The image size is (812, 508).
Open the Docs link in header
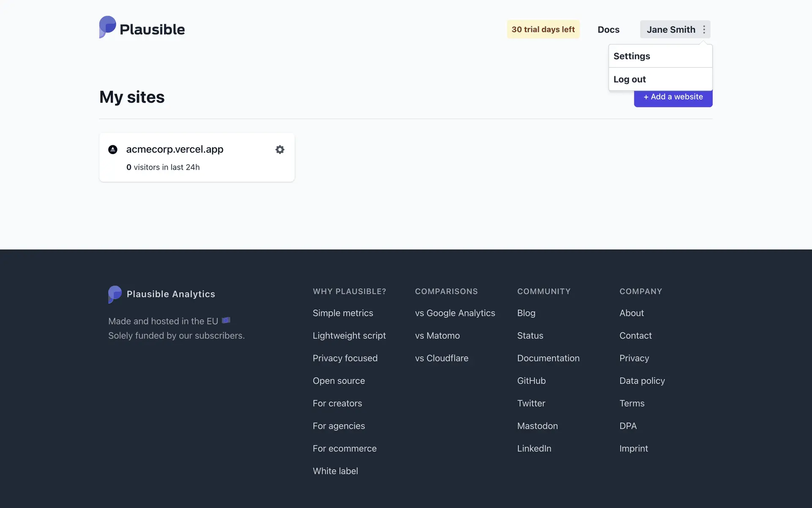click(x=608, y=30)
